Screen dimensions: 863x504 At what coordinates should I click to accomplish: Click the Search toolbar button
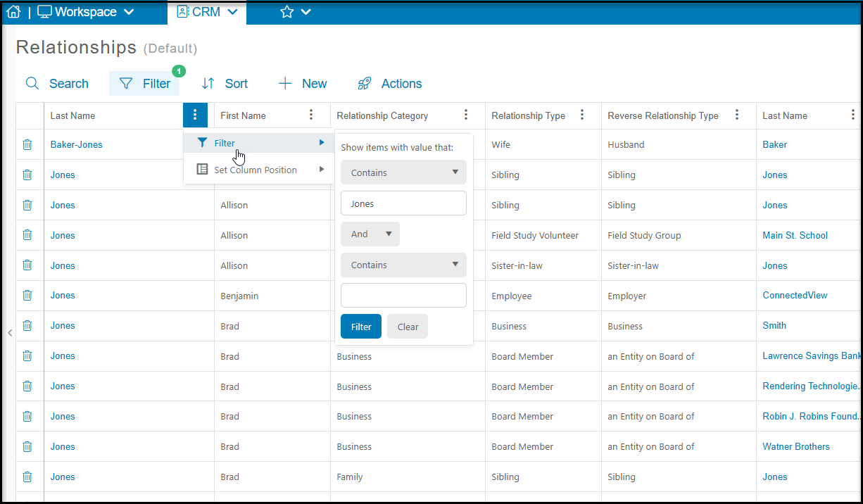click(x=57, y=84)
